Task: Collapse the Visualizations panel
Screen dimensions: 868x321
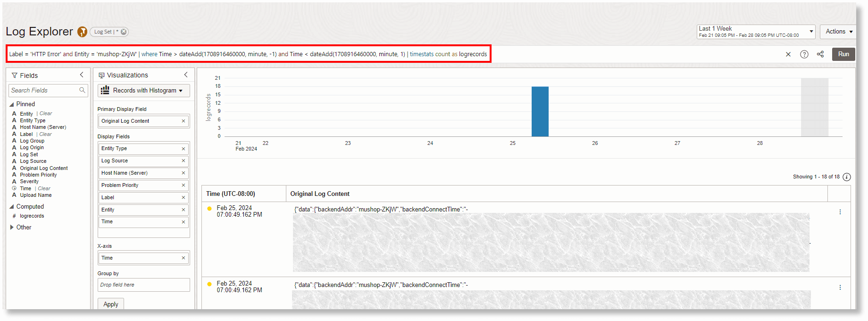Action: (186, 75)
